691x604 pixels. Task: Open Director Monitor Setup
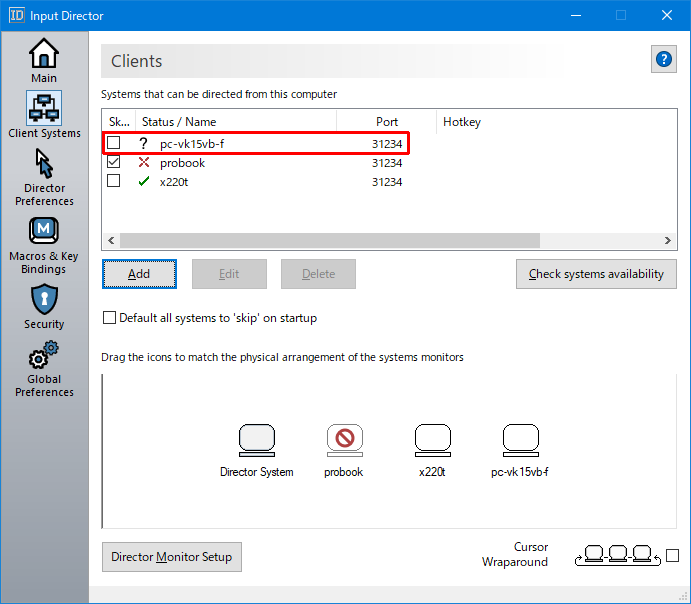(172, 557)
